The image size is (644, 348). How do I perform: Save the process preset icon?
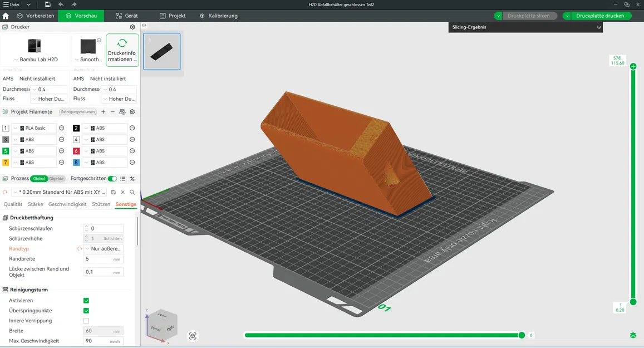114,192
